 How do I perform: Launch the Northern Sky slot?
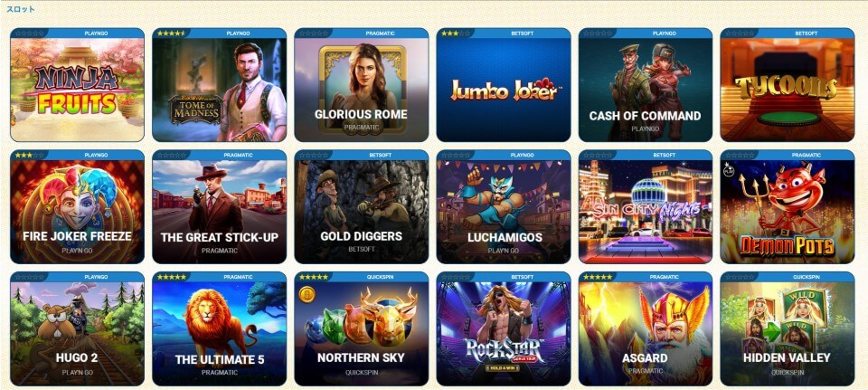click(362, 328)
